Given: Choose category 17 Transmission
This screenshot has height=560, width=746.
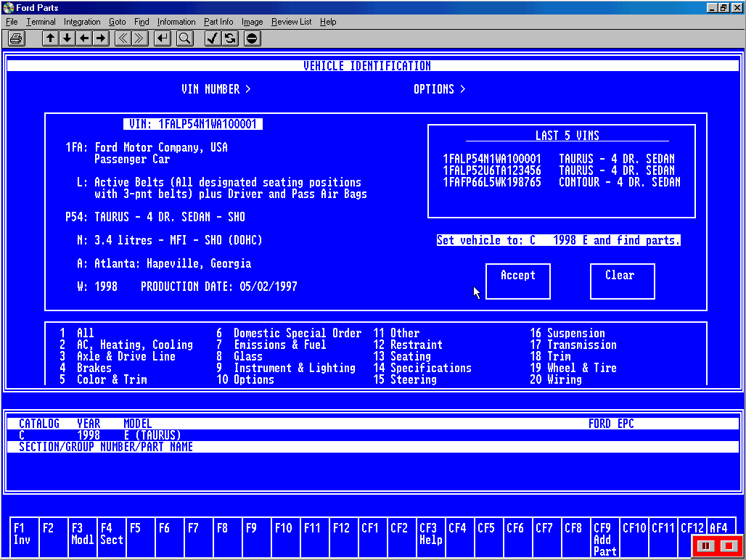Looking at the screenshot, I should click(x=573, y=345).
